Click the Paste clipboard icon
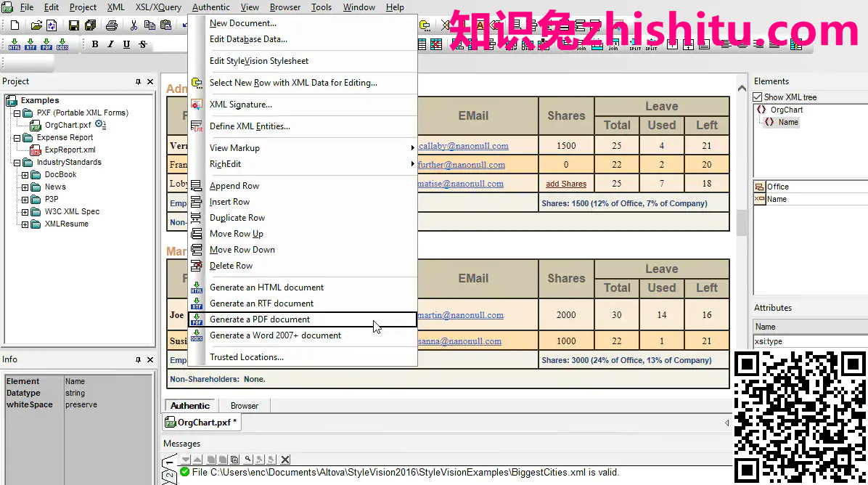The height and width of the screenshot is (485, 868). (165, 25)
